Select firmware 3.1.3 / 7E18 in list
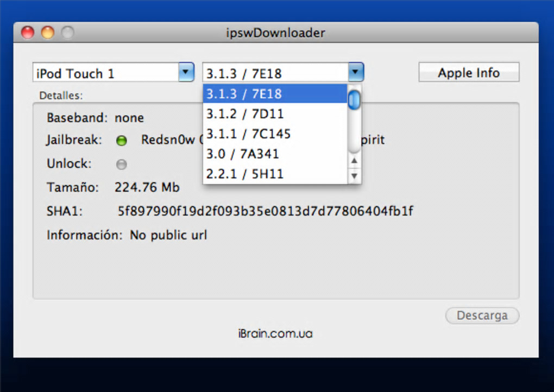The height and width of the screenshot is (392, 554). click(x=275, y=93)
